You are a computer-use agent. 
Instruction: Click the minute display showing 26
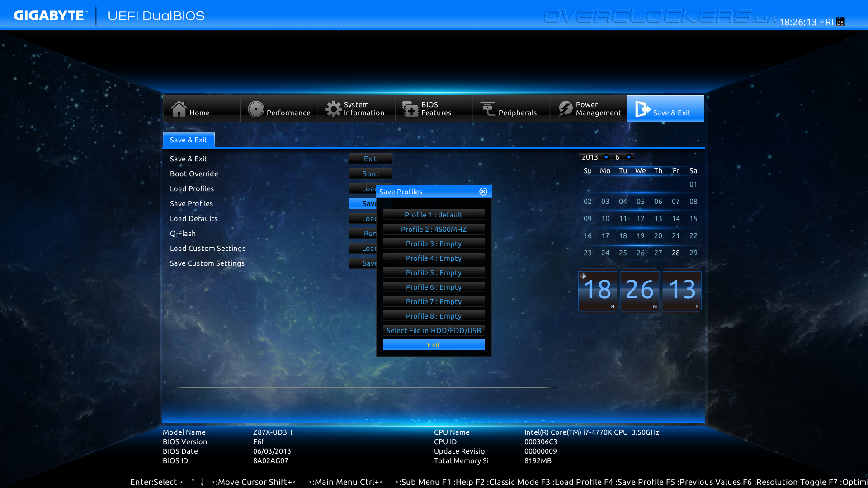point(640,291)
